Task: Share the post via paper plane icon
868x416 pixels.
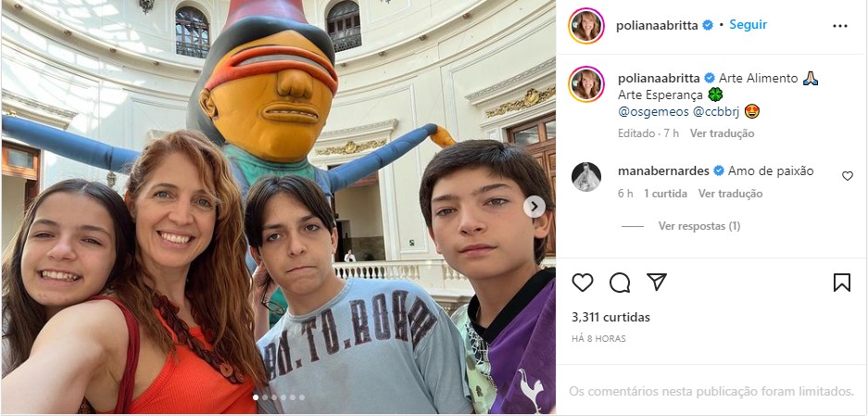Action: point(657,283)
